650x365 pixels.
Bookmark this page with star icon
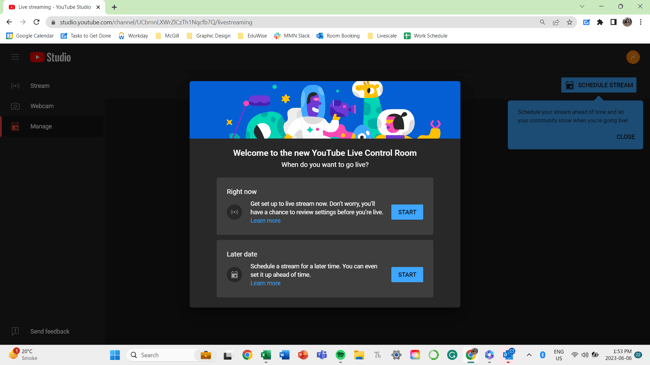click(570, 22)
